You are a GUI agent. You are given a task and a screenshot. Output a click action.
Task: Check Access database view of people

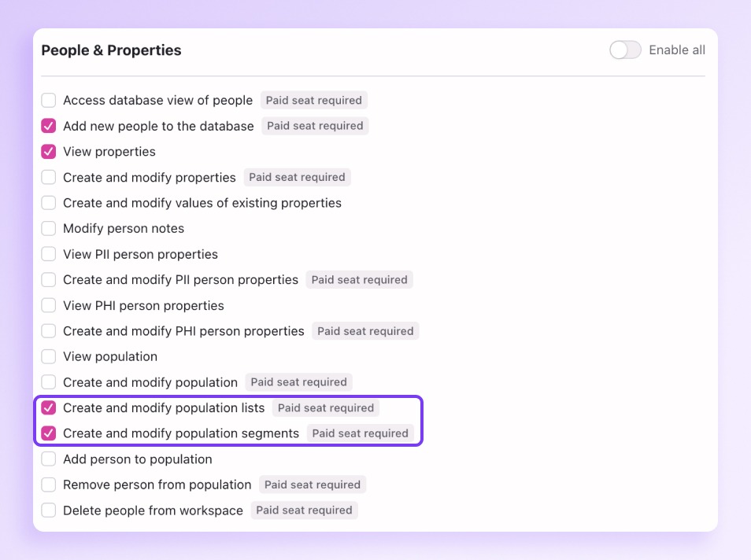click(49, 101)
